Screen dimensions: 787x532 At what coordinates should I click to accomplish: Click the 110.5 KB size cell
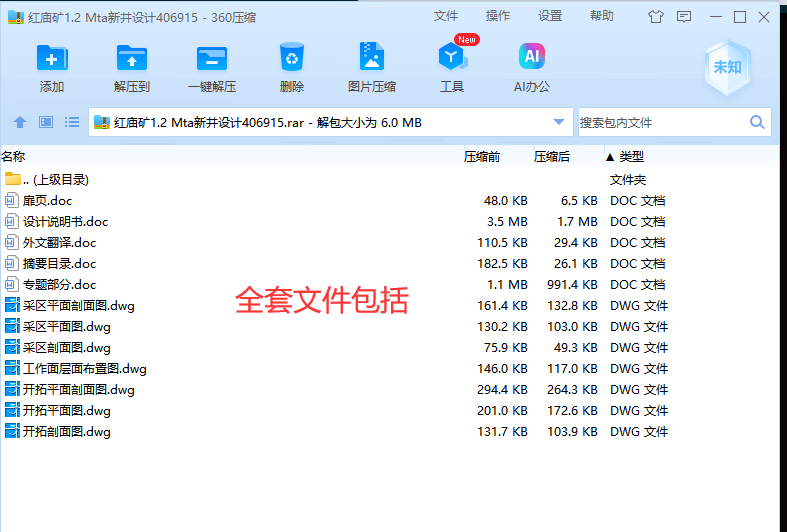(502, 243)
